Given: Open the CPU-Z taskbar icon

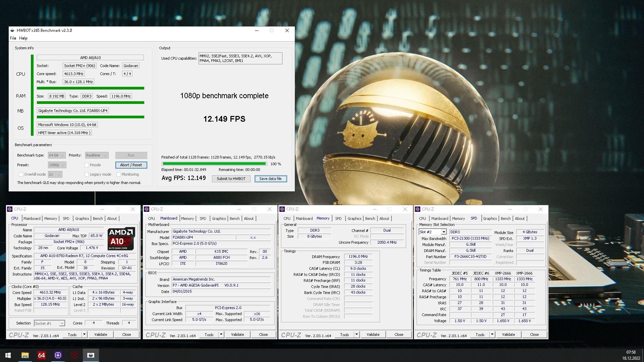Looking at the screenshot, I should pos(58,355).
